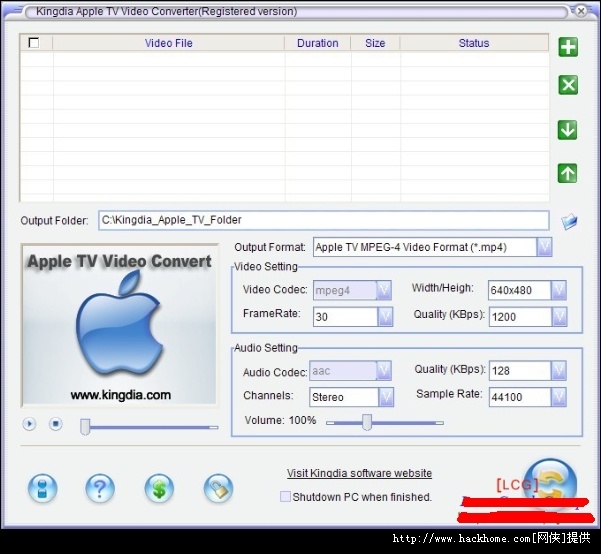The height and width of the screenshot is (554, 601).
Task: Click the Output Folder path field
Action: click(324, 220)
